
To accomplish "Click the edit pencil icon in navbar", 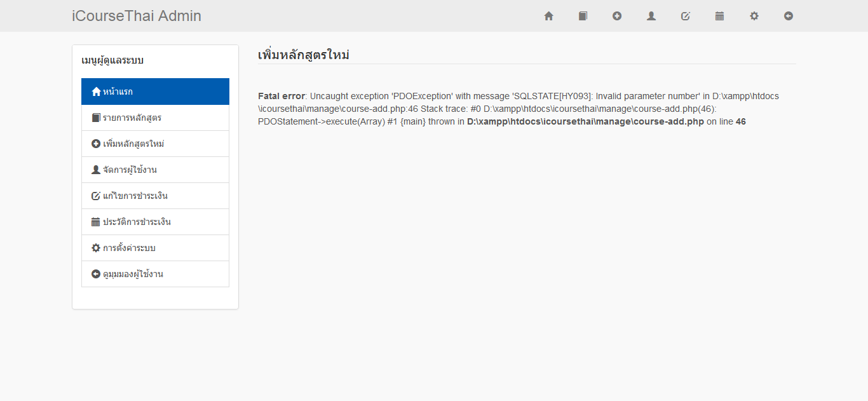I will (686, 16).
